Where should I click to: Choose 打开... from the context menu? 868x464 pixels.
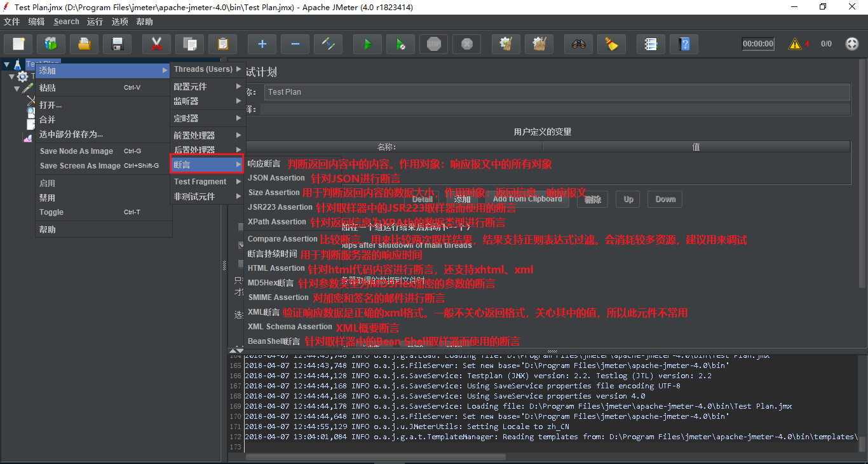click(x=104, y=105)
